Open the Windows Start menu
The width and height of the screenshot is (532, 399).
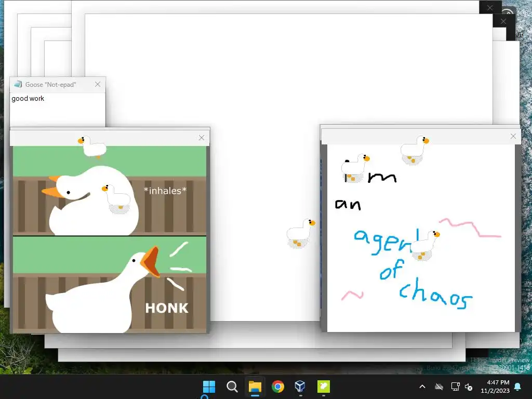(209, 387)
